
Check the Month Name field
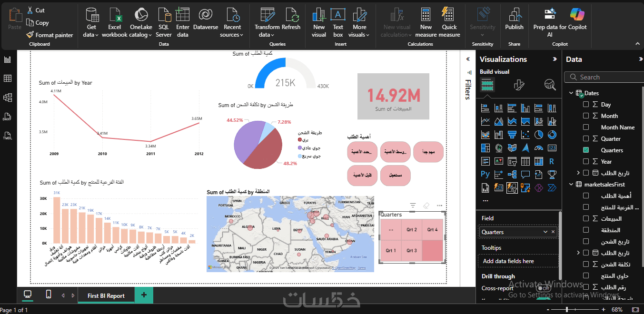click(x=586, y=127)
